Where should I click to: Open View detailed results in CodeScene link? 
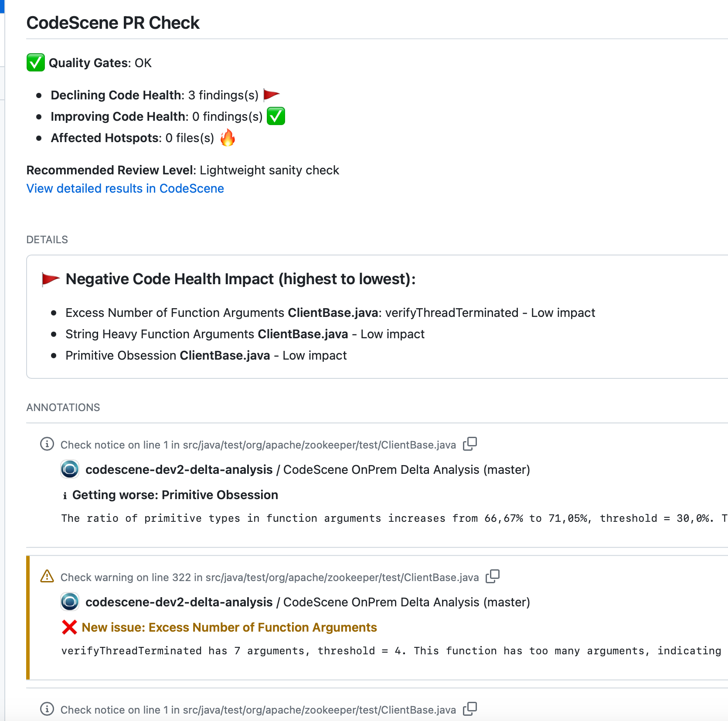pos(125,188)
